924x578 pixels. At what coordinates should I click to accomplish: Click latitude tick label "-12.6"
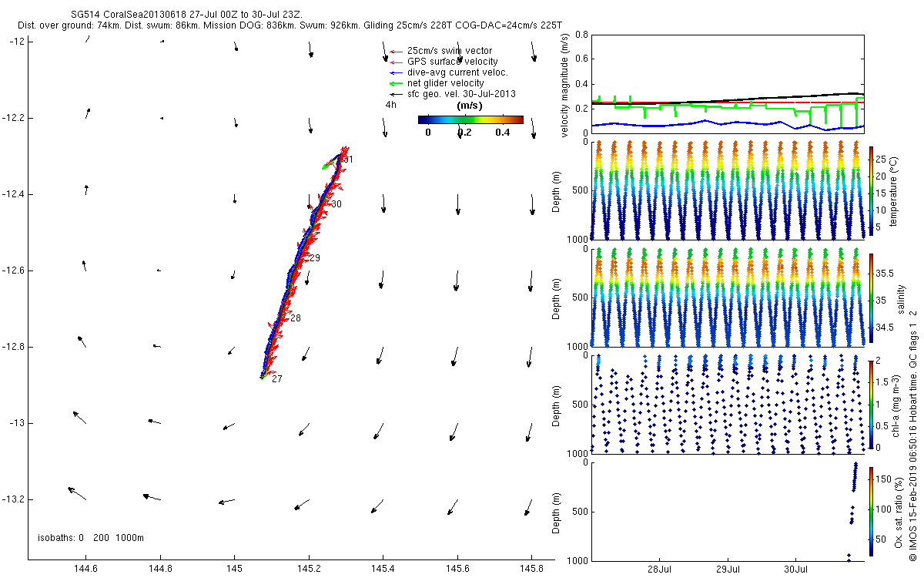(15, 271)
